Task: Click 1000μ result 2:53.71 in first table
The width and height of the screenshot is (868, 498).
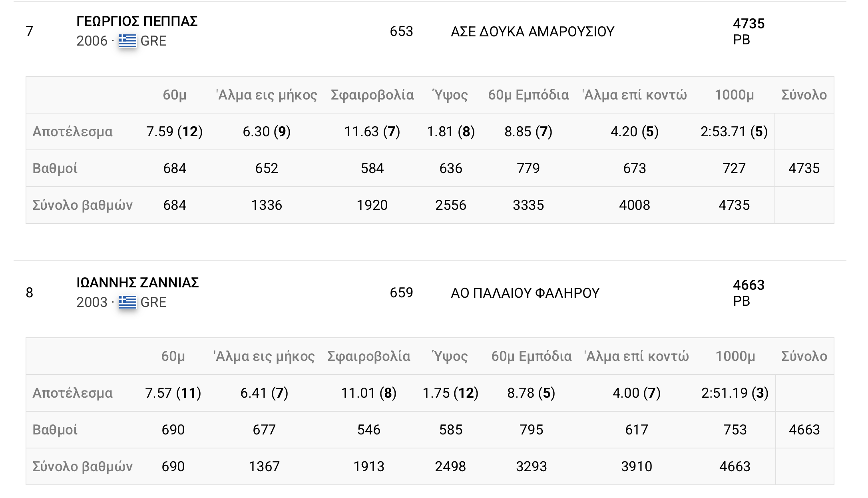Action: coord(734,131)
